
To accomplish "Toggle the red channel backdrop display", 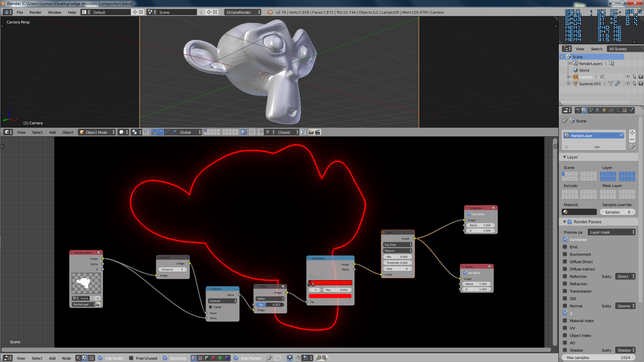I will click(214, 358).
